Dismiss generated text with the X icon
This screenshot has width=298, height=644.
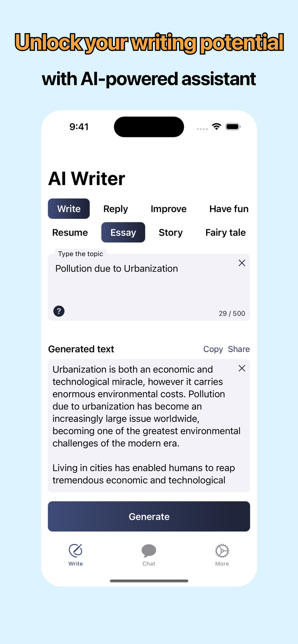coord(242,368)
